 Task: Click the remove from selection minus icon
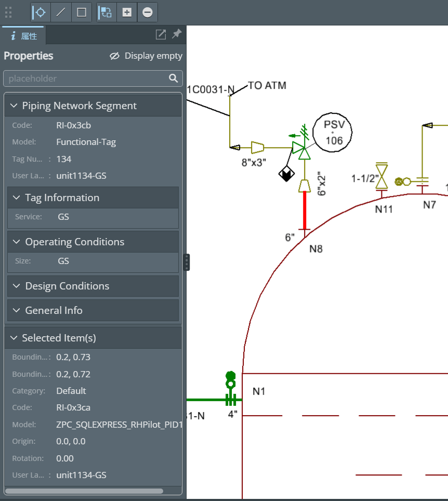148,12
